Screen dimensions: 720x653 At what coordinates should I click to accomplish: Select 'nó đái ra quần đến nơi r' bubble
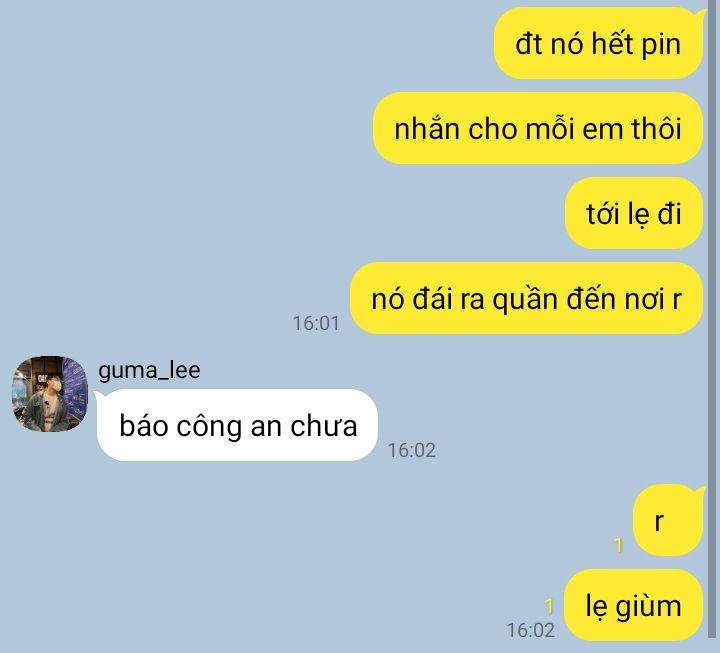point(526,298)
